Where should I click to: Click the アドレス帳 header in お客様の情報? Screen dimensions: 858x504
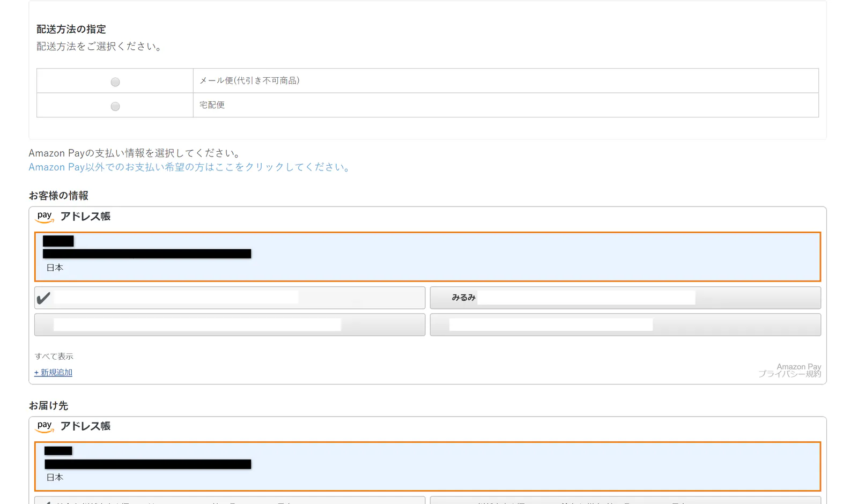coord(85,217)
